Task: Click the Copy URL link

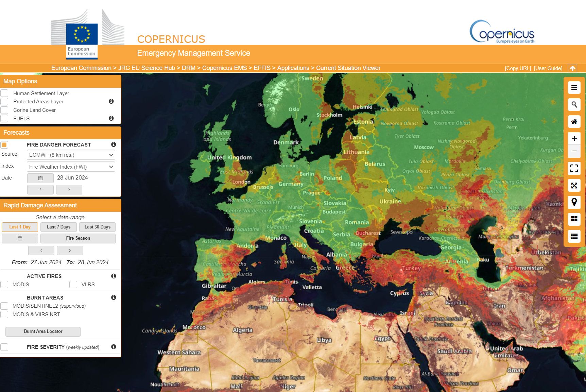Action: [518, 68]
